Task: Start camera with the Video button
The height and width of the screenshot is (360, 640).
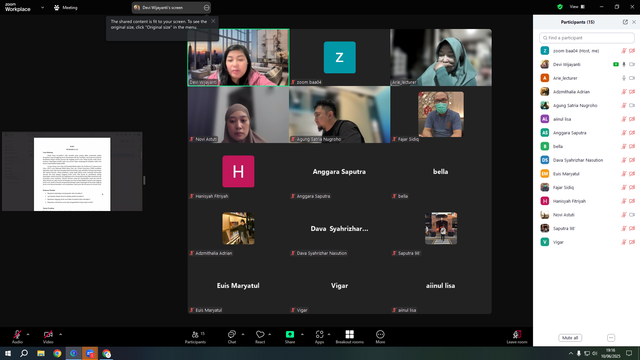Action: click(x=48, y=337)
